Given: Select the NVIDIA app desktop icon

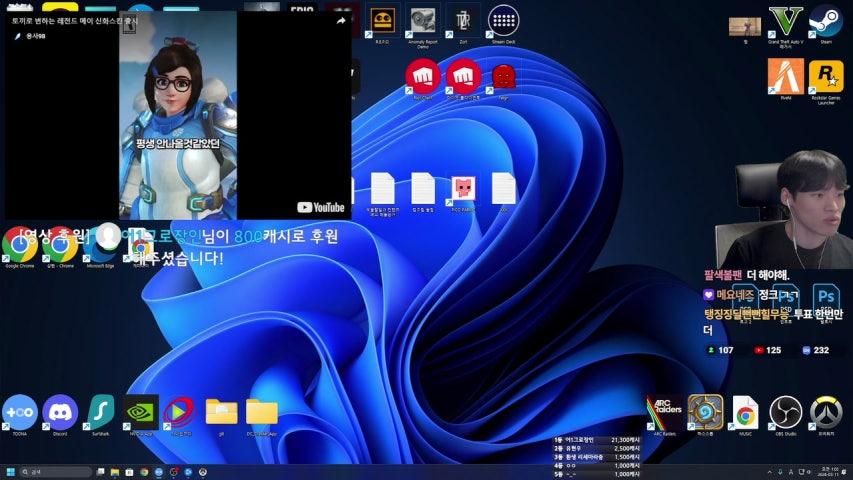Looking at the screenshot, I should [x=141, y=411].
